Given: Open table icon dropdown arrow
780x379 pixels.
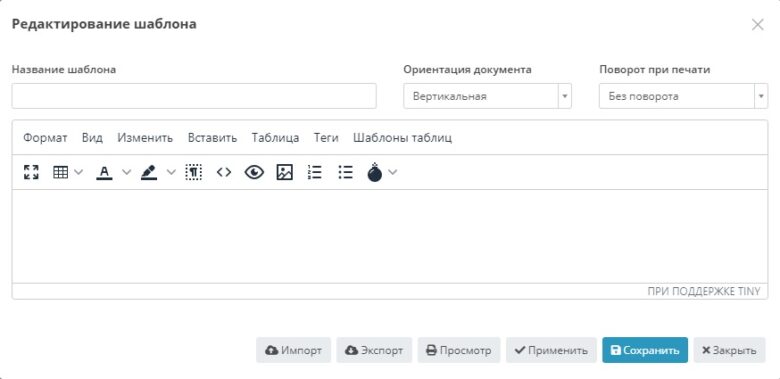Looking at the screenshot, I should coord(79,172).
